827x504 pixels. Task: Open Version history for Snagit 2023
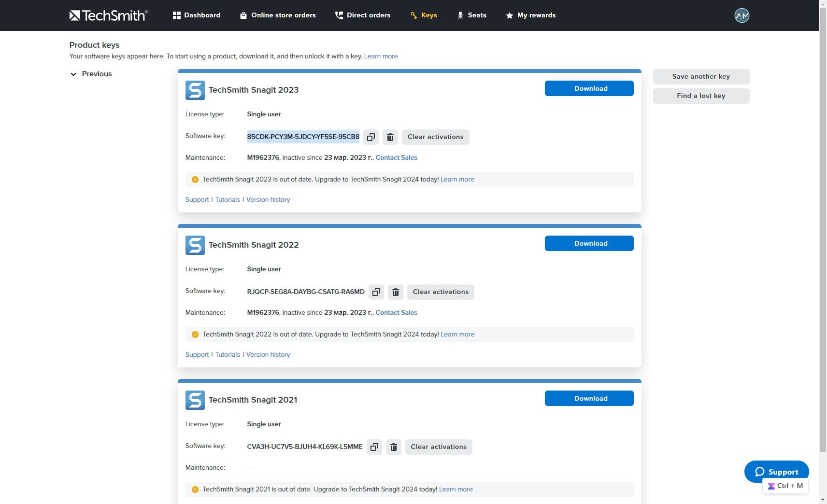tap(268, 199)
